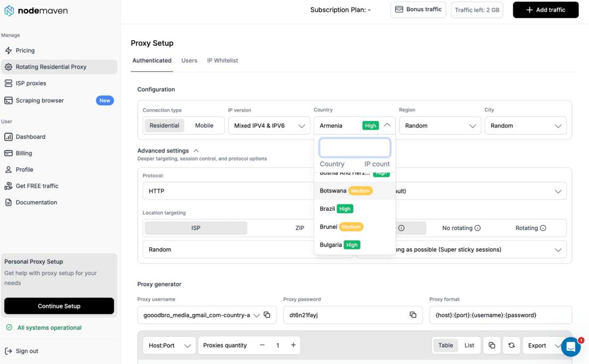The height and width of the screenshot is (364, 589).
Task: Switch to the Authenticated tab
Action: click(152, 60)
